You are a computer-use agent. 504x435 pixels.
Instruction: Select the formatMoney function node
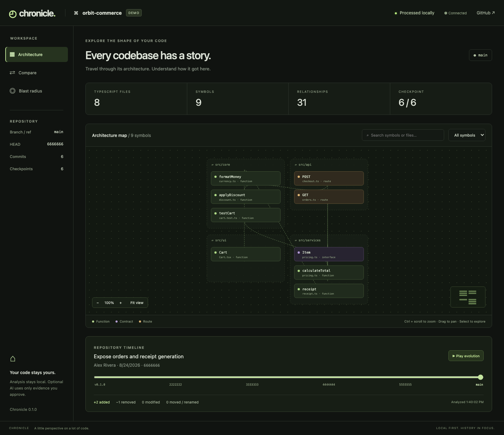point(246,179)
